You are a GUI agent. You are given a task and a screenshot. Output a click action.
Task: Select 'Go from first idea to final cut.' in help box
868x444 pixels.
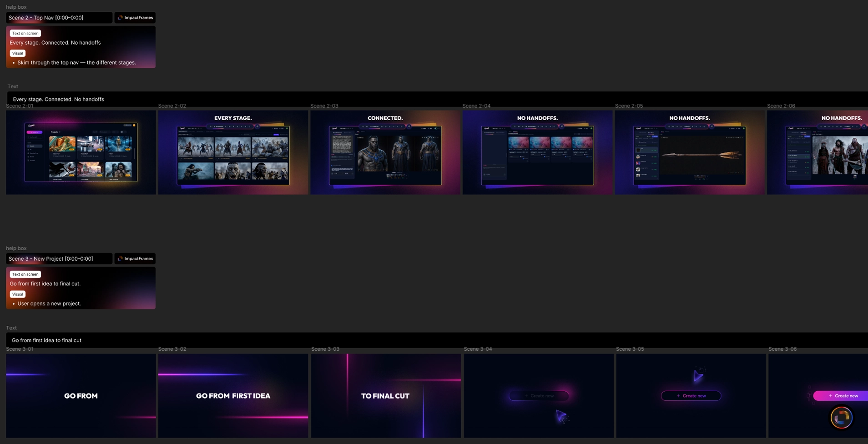point(45,284)
